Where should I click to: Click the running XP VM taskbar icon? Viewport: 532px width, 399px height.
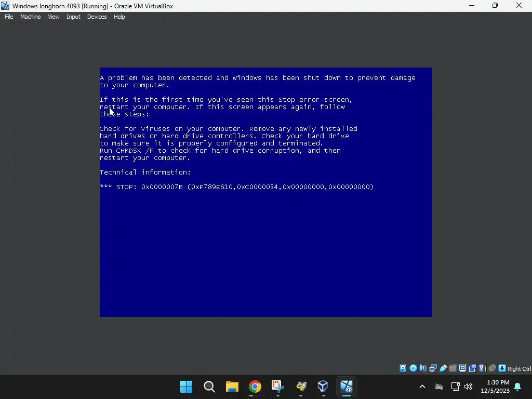pyautogui.click(x=347, y=387)
